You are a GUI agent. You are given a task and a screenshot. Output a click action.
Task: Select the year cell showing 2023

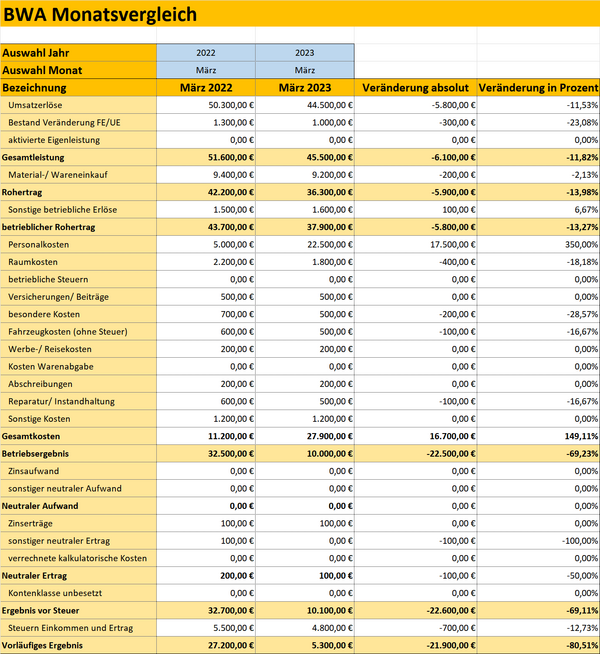click(x=305, y=53)
